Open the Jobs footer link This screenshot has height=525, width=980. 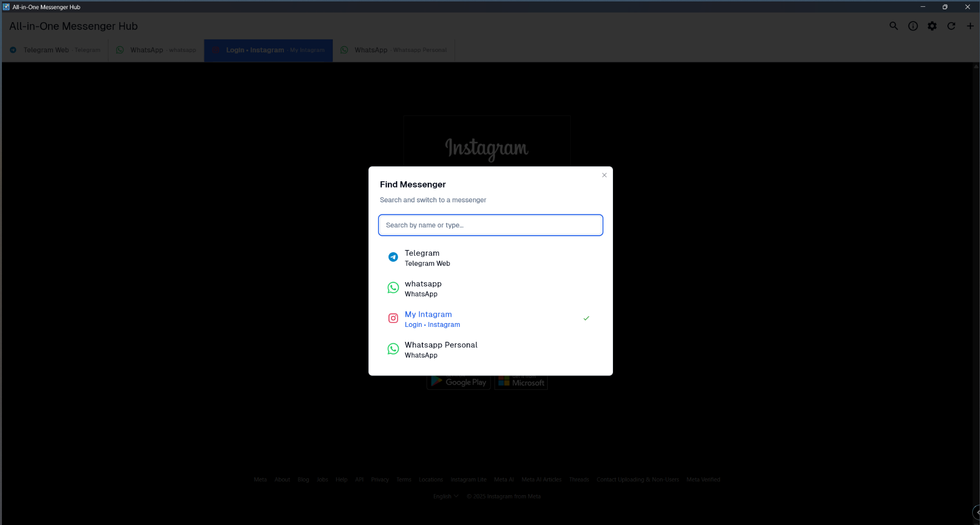pos(322,479)
